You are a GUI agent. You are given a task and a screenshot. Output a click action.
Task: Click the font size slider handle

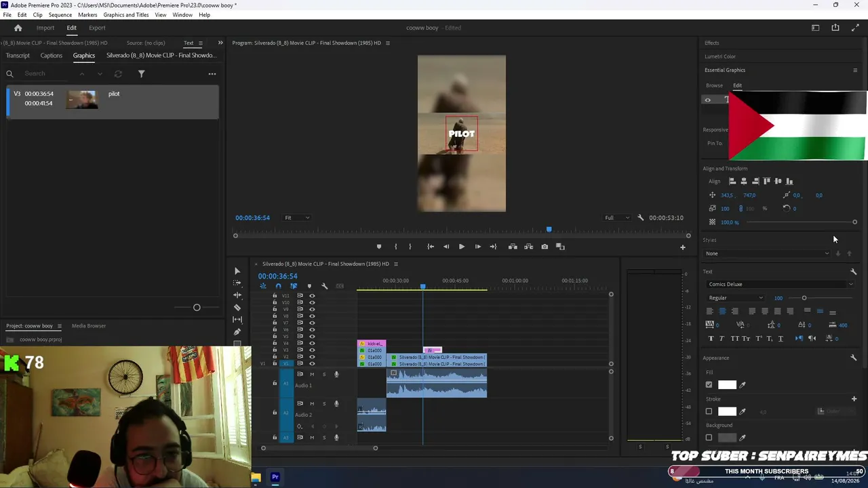pyautogui.click(x=804, y=298)
